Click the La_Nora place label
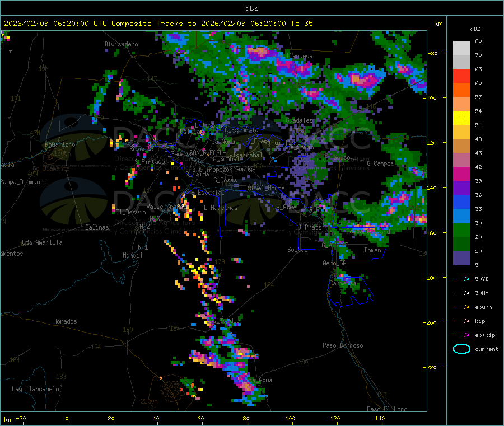This screenshot has width=504, height=426. tap(223, 142)
